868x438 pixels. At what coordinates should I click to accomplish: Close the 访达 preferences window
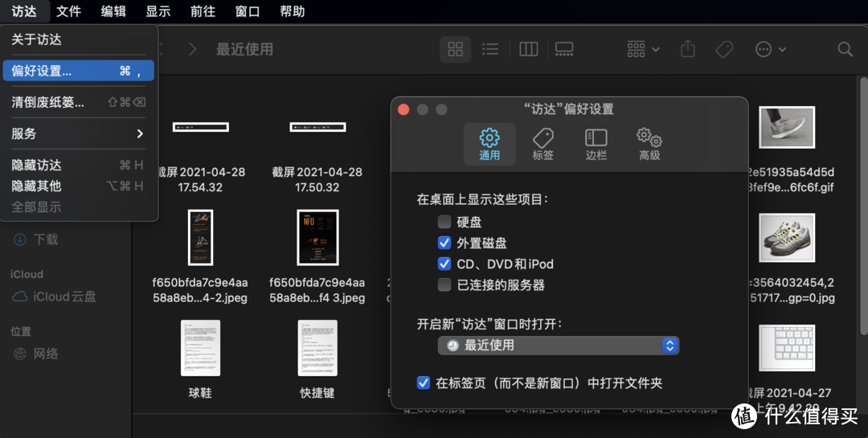click(x=403, y=109)
